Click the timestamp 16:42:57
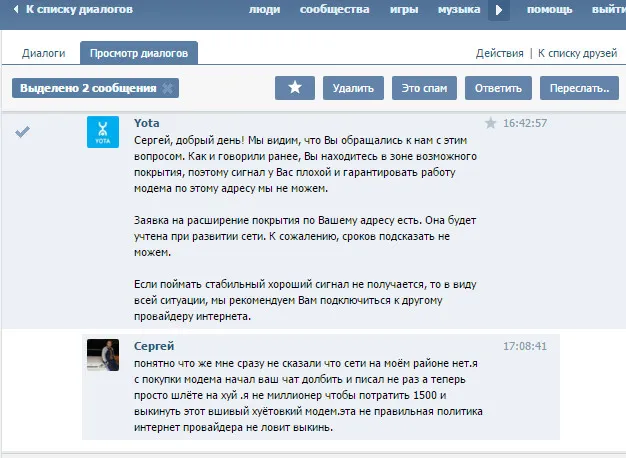626x458 pixels. 525,123
